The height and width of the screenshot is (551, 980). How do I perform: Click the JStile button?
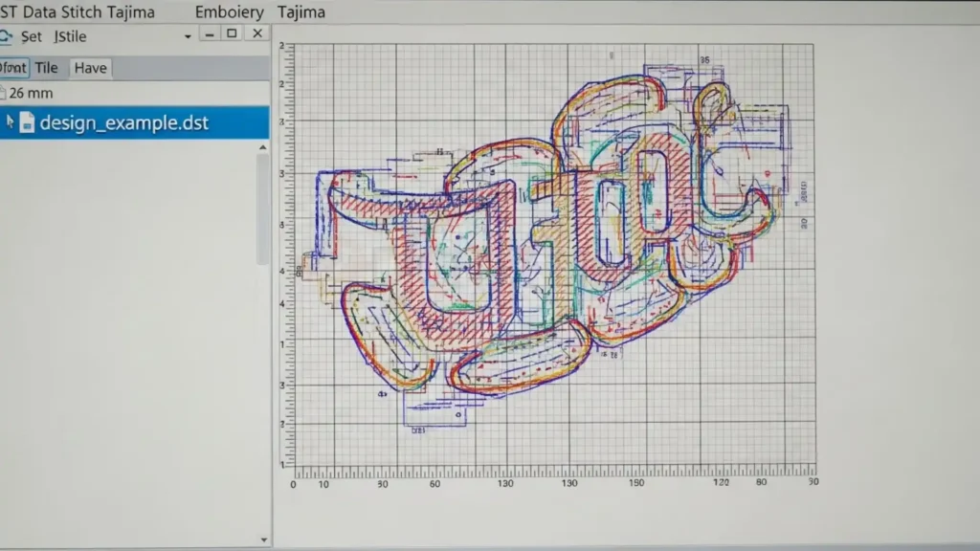(71, 36)
